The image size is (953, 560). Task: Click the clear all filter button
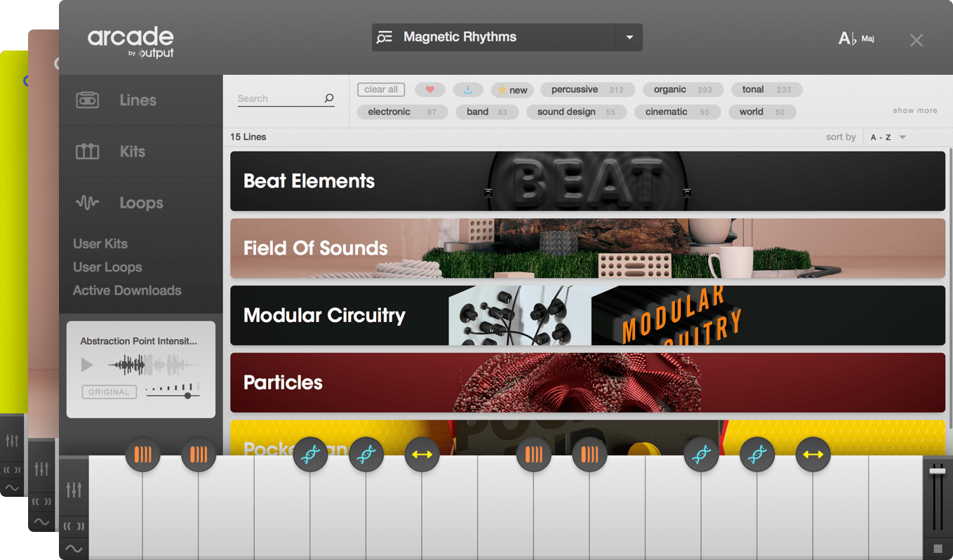click(381, 90)
